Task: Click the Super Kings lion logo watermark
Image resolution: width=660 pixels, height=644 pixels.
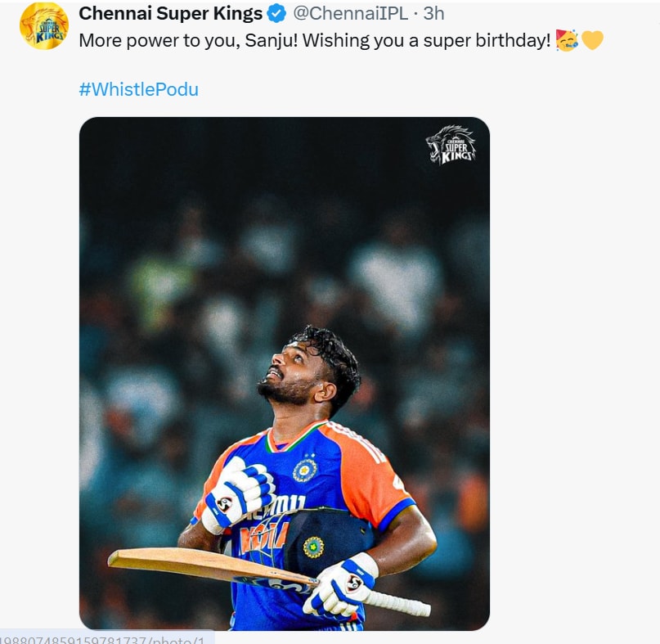Action: (451, 146)
